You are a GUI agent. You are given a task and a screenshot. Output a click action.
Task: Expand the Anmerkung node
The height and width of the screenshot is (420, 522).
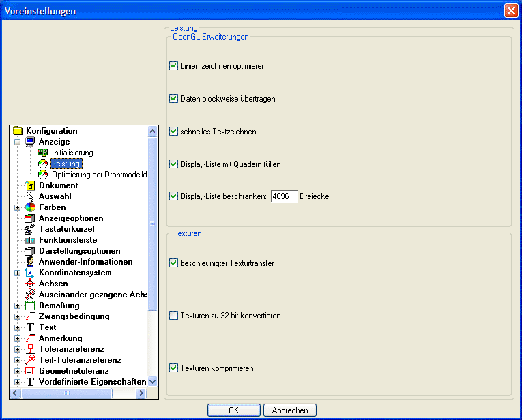click(17, 339)
